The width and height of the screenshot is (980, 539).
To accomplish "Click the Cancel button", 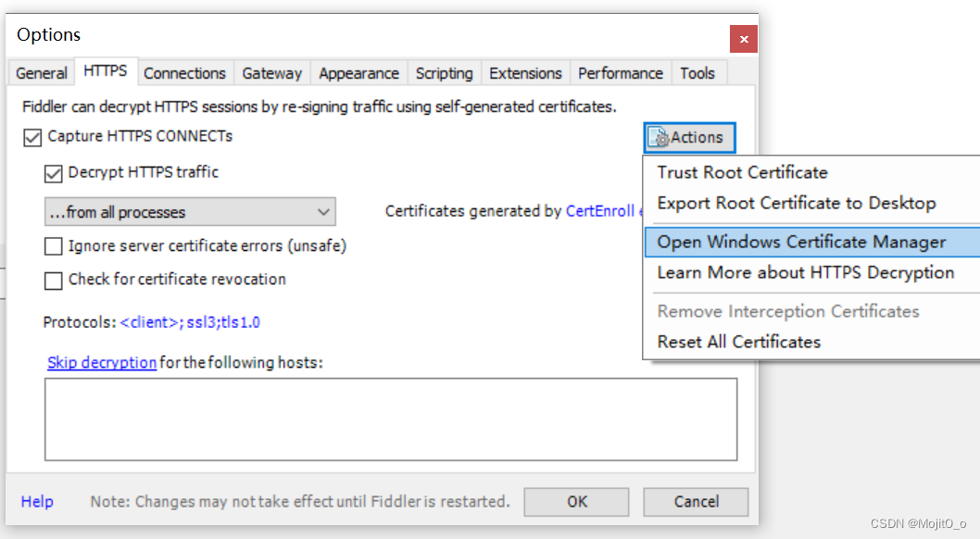I will pos(696,502).
